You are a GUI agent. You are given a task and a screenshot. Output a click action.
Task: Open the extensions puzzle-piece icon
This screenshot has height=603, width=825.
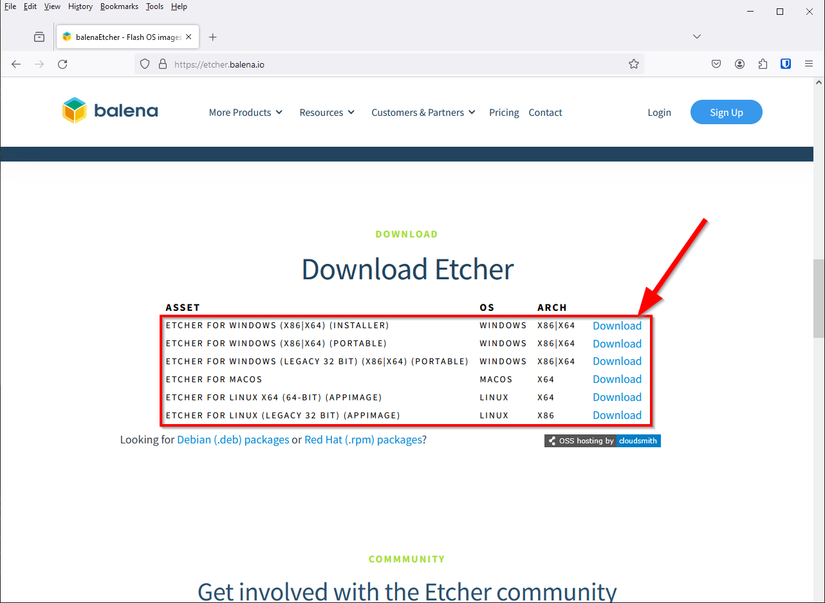(x=762, y=62)
